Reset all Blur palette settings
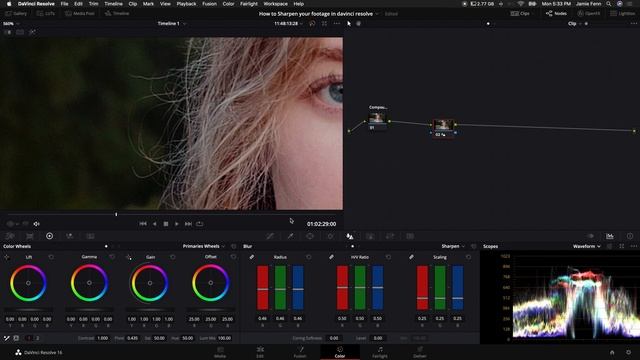Screen dimensions: 640x360 [x=473, y=246]
